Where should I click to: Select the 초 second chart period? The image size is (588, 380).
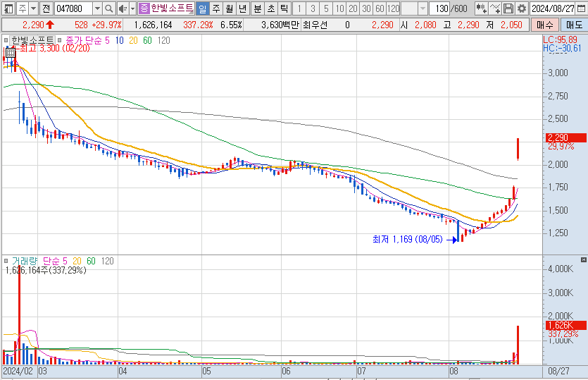(x=271, y=8)
